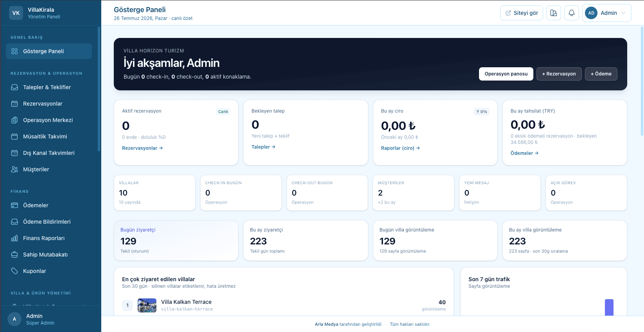Open the Talepler arrow link

click(264, 147)
